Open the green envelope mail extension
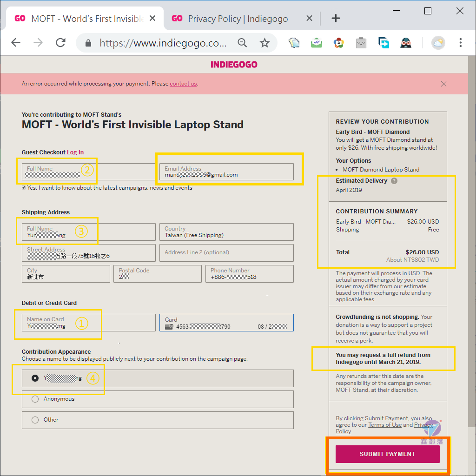 [316, 43]
